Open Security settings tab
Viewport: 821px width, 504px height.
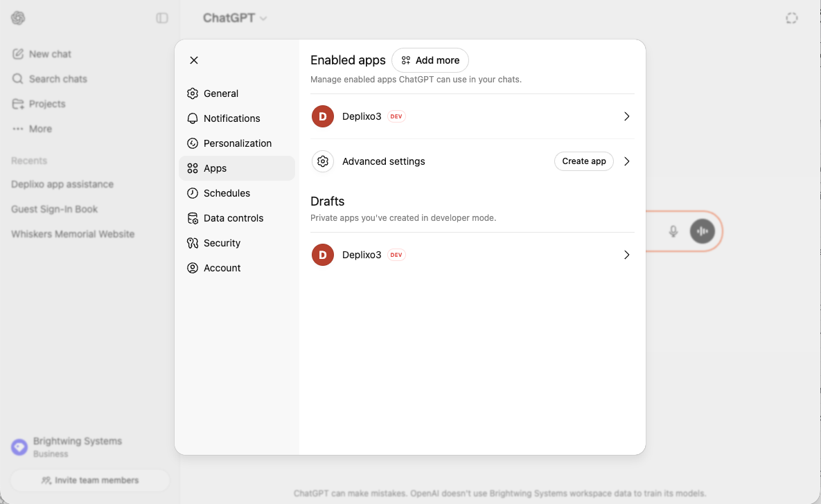click(x=237, y=243)
